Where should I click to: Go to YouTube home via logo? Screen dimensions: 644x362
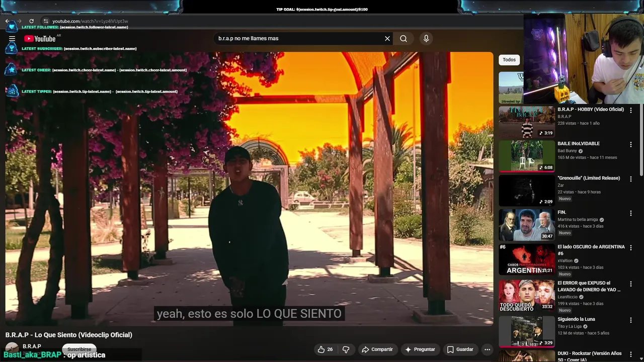(40, 39)
